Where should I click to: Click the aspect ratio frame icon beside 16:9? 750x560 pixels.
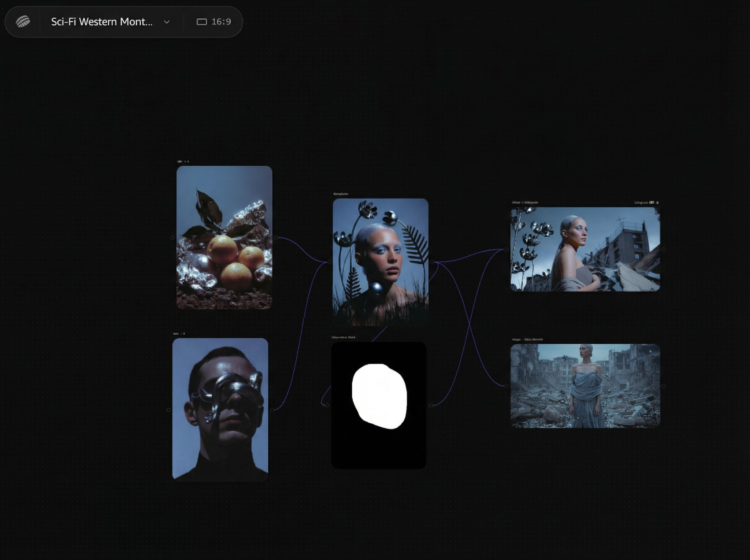202,22
